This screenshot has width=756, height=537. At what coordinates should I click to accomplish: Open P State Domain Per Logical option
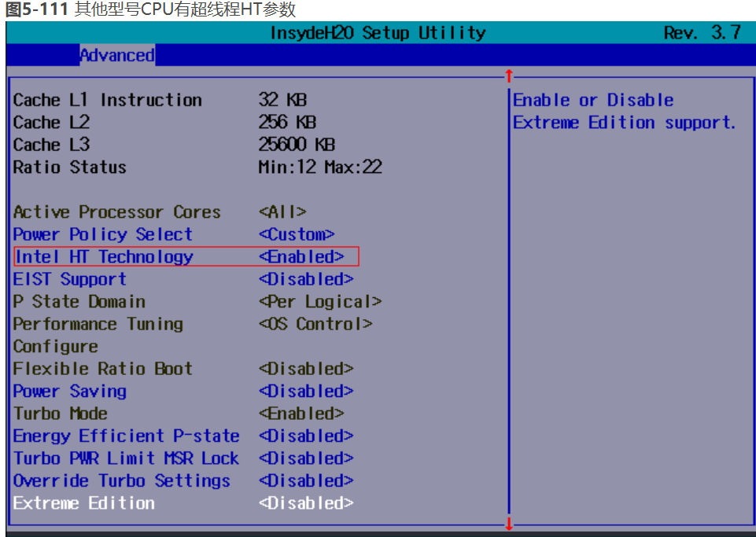pos(320,302)
